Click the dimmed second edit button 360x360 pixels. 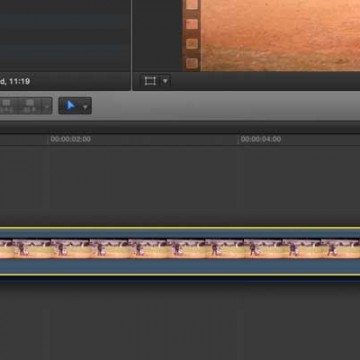[x=30, y=105]
